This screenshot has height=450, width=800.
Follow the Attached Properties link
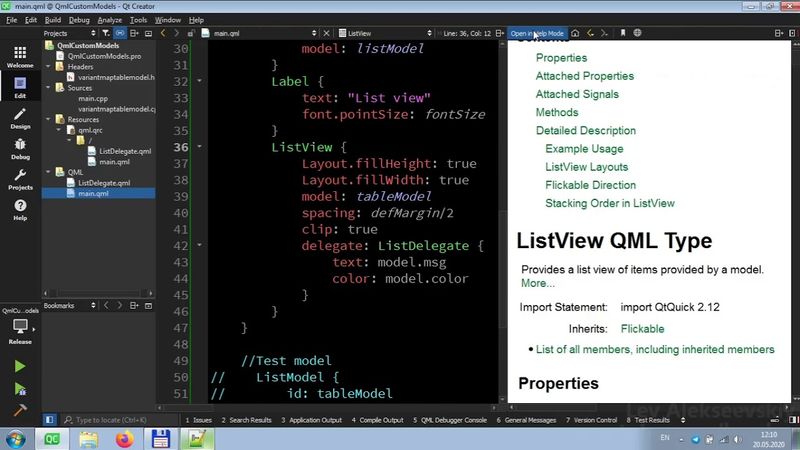pos(585,76)
